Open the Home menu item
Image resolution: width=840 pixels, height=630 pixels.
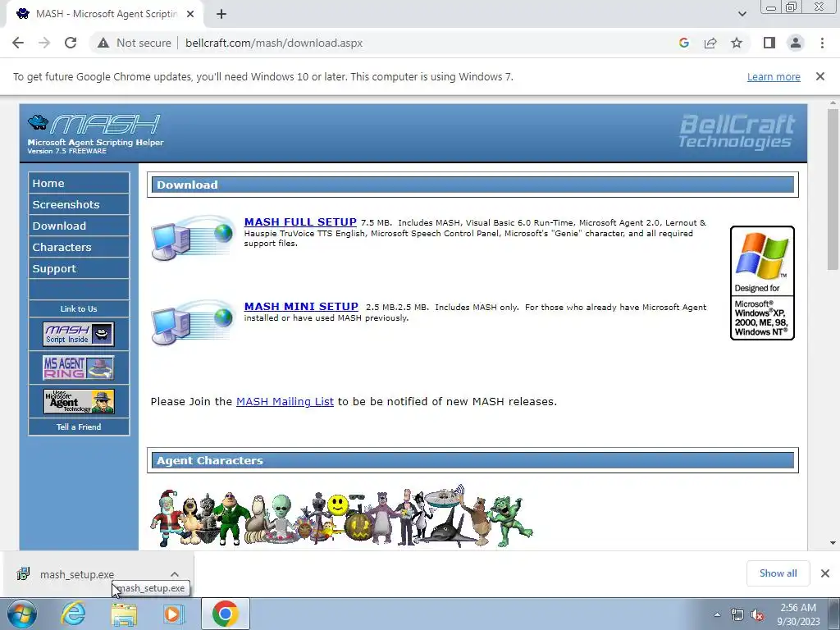(x=79, y=183)
